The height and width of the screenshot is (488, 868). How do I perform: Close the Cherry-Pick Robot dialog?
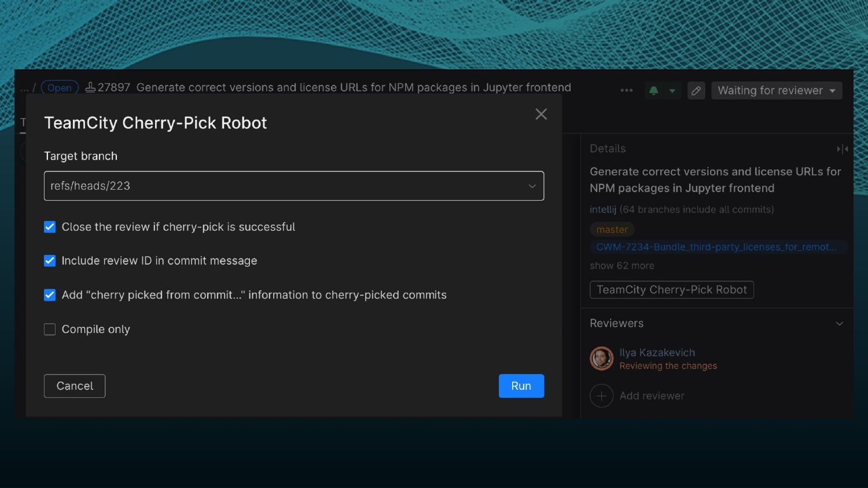(x=541, y=114)
